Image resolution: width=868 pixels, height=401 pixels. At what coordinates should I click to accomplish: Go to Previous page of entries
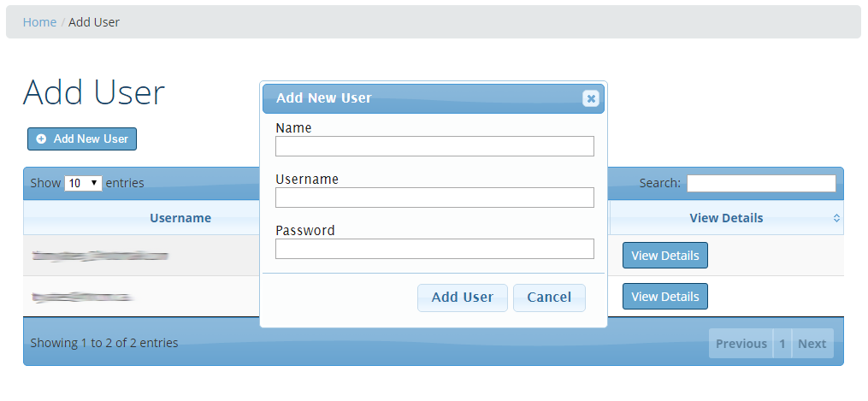741,344
